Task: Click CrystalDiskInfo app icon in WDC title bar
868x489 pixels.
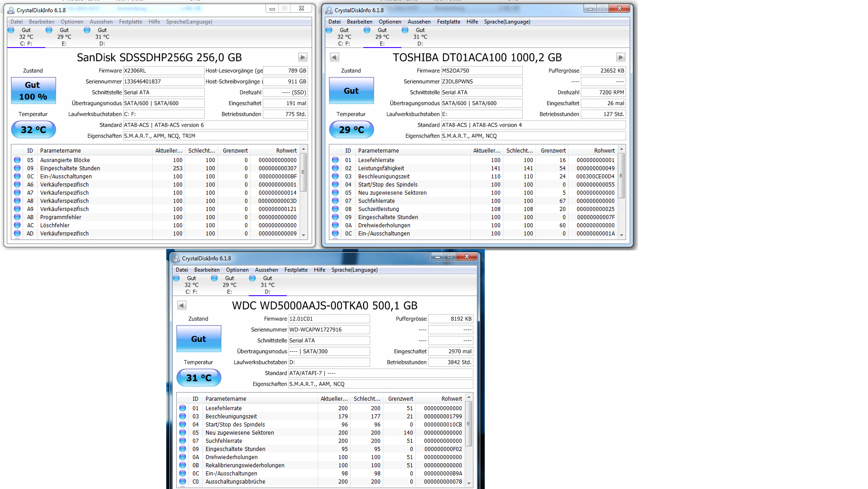Action: 176,258
